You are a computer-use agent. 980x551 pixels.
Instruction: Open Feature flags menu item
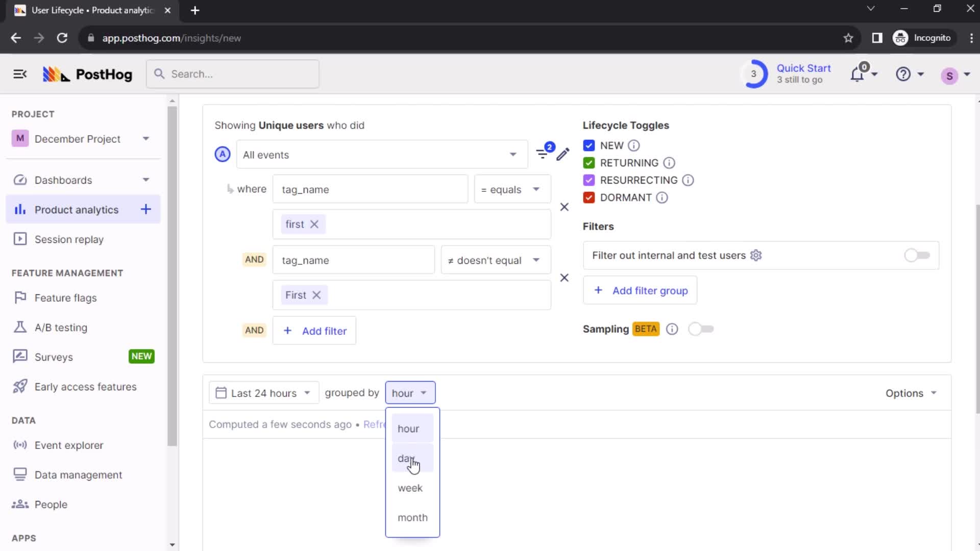point(65,297)
